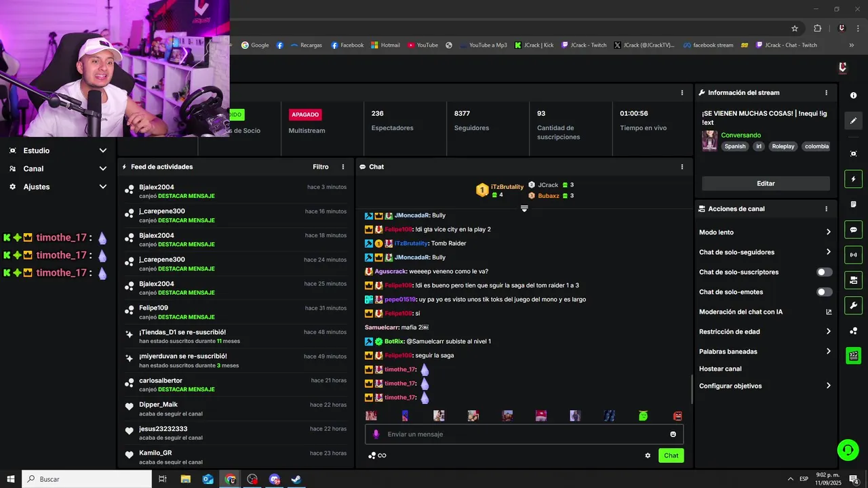The height and width of the screenshot is (488, 868).
Task: Click the chat bubble icon in sidebar
Action: pyautogui.click(x=853, y=230)
